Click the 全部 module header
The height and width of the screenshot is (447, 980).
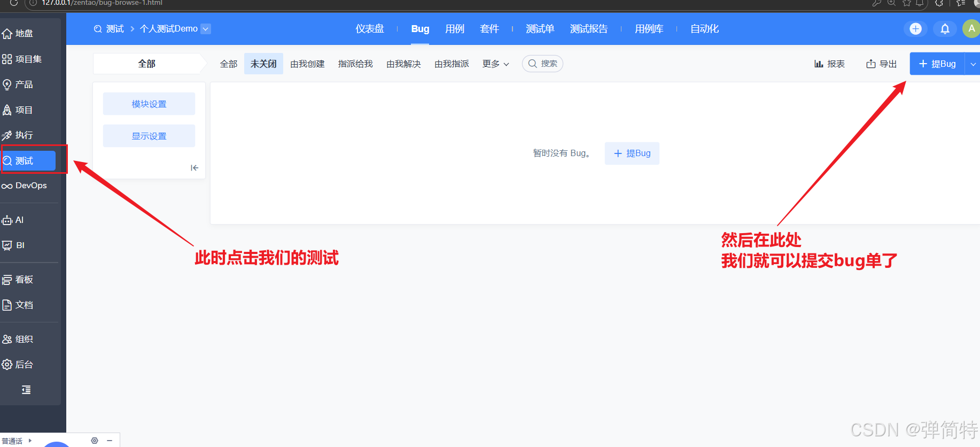[147, 64]
